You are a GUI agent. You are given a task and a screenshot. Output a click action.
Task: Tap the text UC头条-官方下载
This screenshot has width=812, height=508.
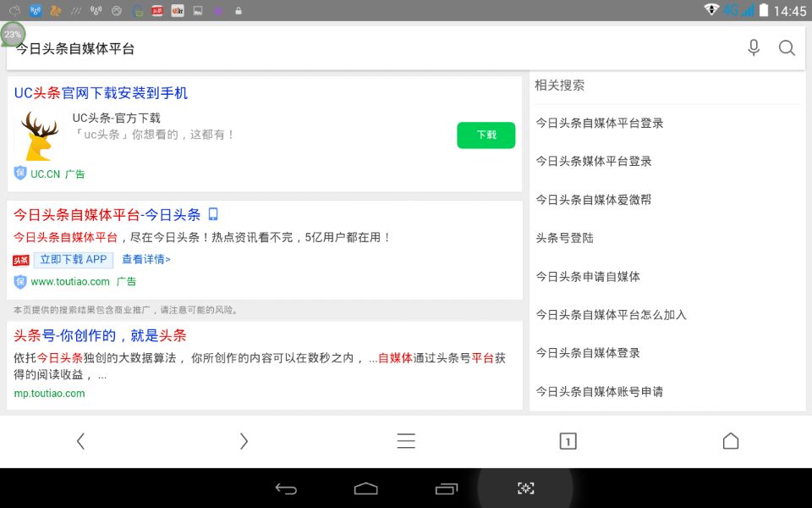[117, 118]
